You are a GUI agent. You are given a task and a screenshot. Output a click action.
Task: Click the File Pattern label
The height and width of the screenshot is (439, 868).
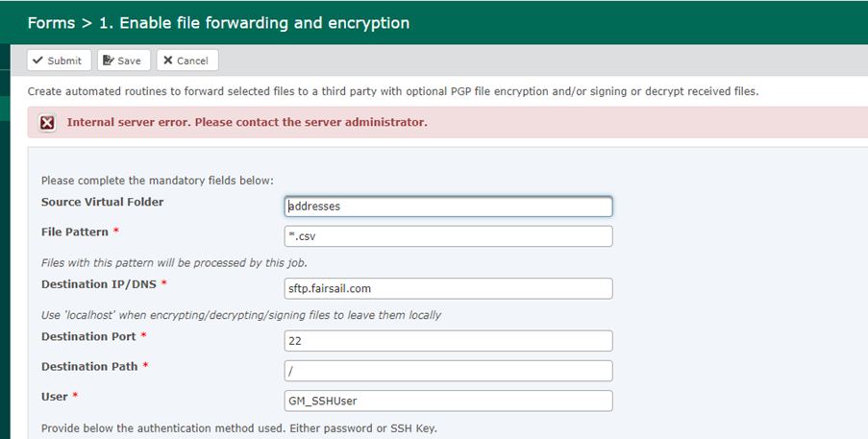coord(75,232)
